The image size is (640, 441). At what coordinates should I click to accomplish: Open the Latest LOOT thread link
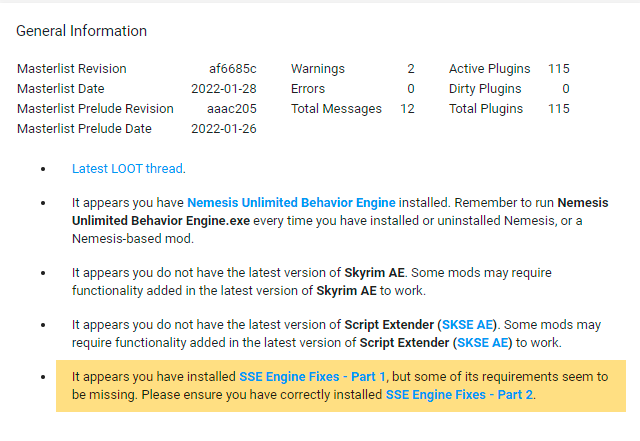pos(127,169)
